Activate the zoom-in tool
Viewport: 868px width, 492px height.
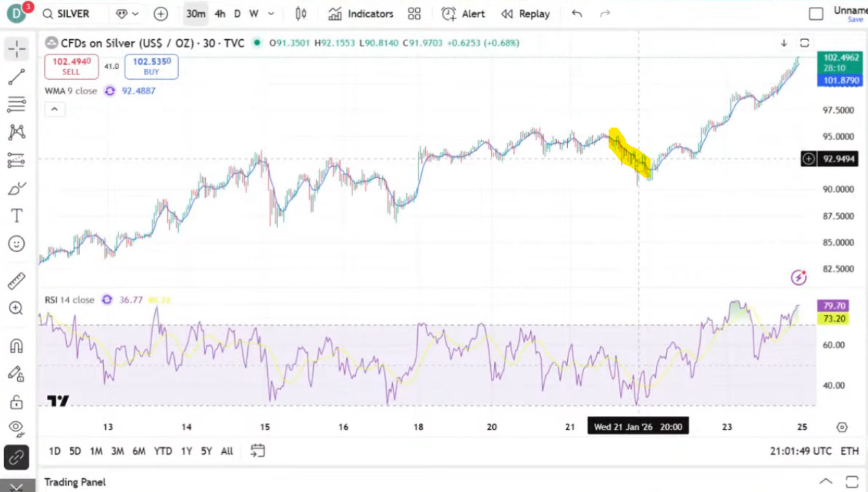[x=17, y=308]
